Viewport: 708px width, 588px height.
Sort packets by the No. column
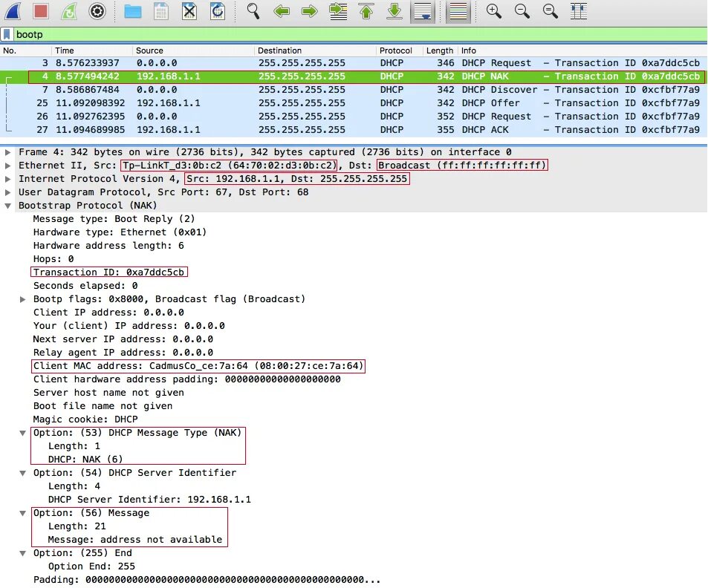[x=25, y=50]
